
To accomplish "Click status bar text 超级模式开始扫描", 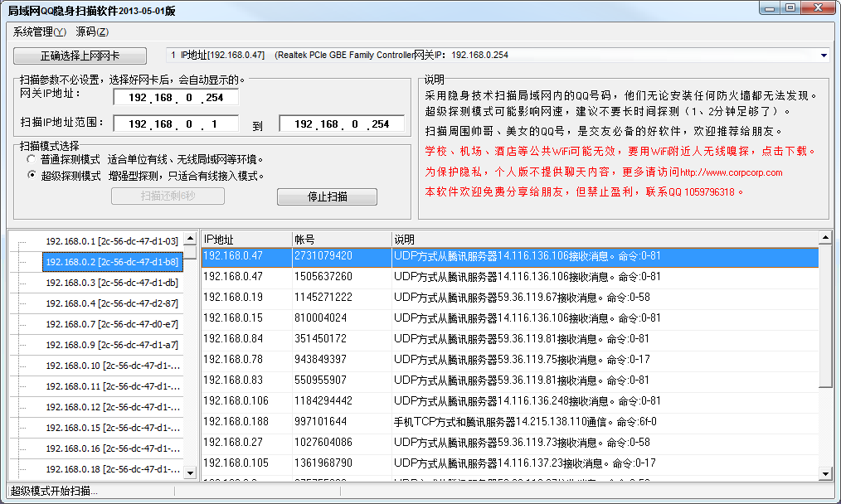I will coord(54,491).
